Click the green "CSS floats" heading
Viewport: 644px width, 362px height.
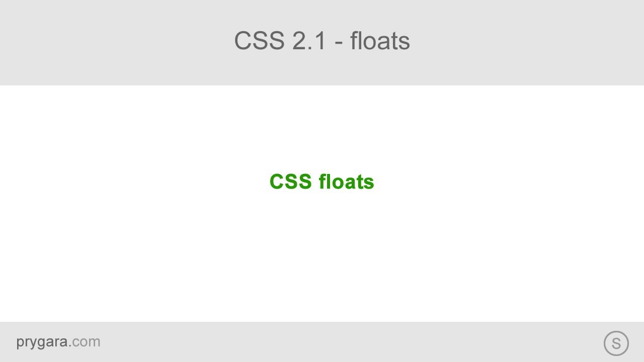click(x=322, y=182)
